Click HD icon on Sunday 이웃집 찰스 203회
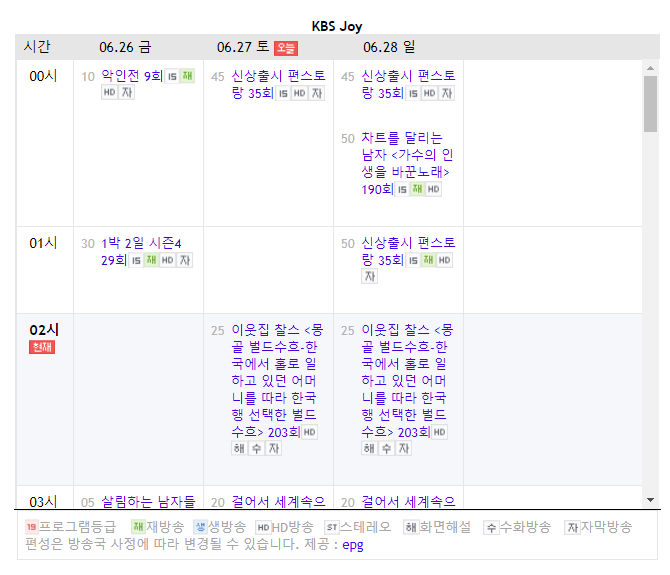This screenshot has height=575, width=670. [439, 432]
